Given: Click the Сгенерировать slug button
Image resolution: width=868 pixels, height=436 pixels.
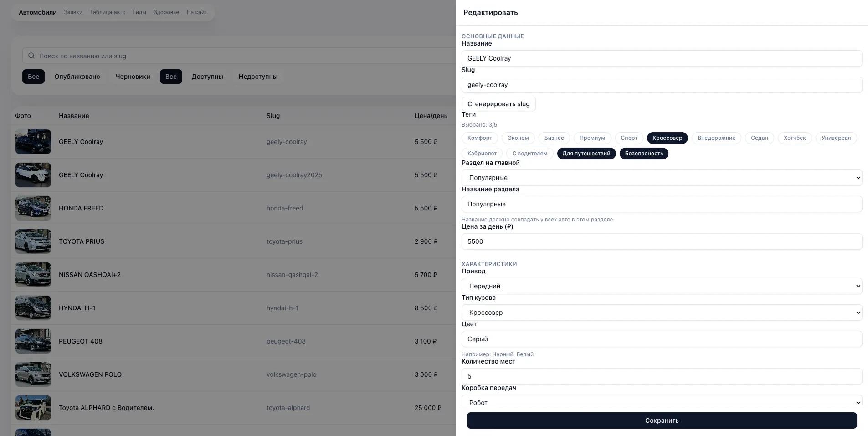Looking at the screenshot, I should (x=498, y=104).
